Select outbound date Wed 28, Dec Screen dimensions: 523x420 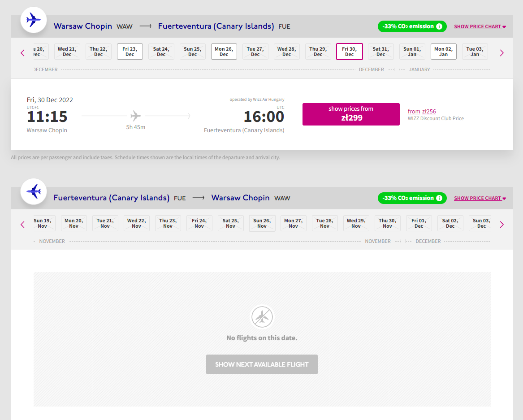(x=286, y=52)
